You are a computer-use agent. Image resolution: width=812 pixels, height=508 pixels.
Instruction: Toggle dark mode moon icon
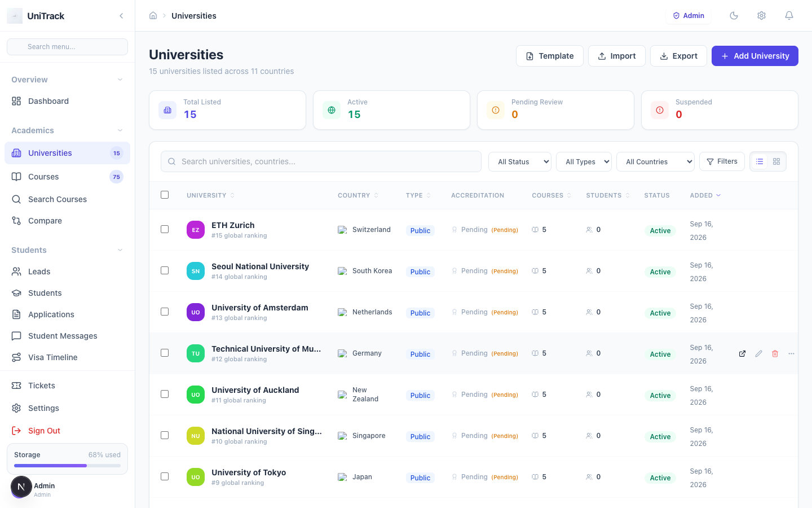734,16
